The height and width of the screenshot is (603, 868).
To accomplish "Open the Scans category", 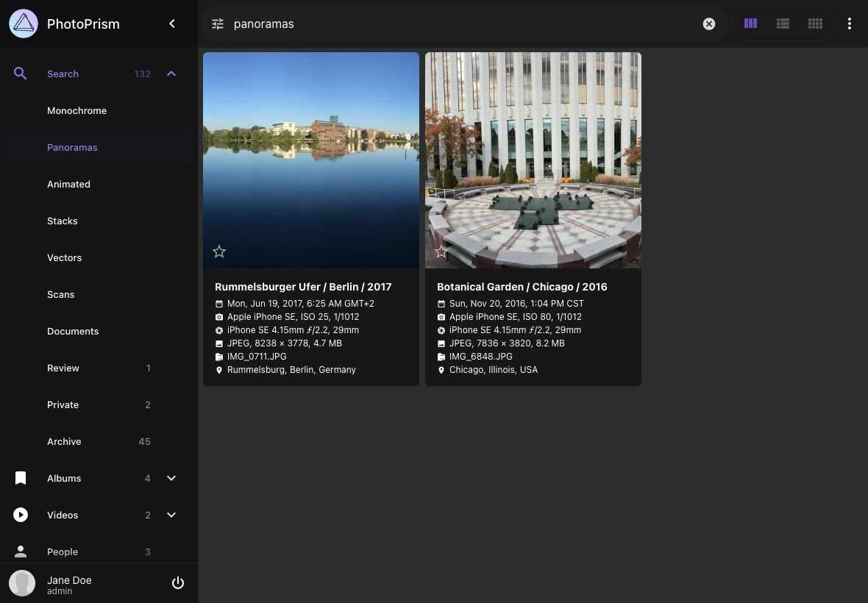I will point(61,294).
